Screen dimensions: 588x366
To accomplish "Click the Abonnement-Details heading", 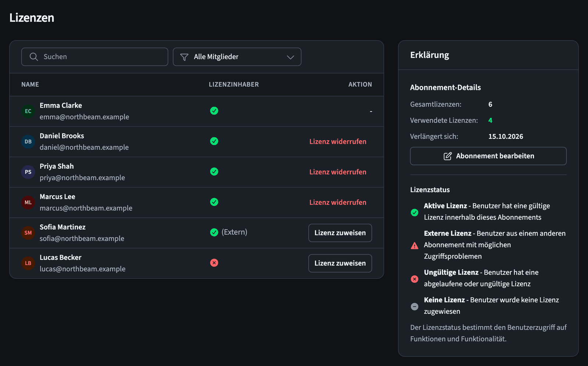I will click(445, 88).
